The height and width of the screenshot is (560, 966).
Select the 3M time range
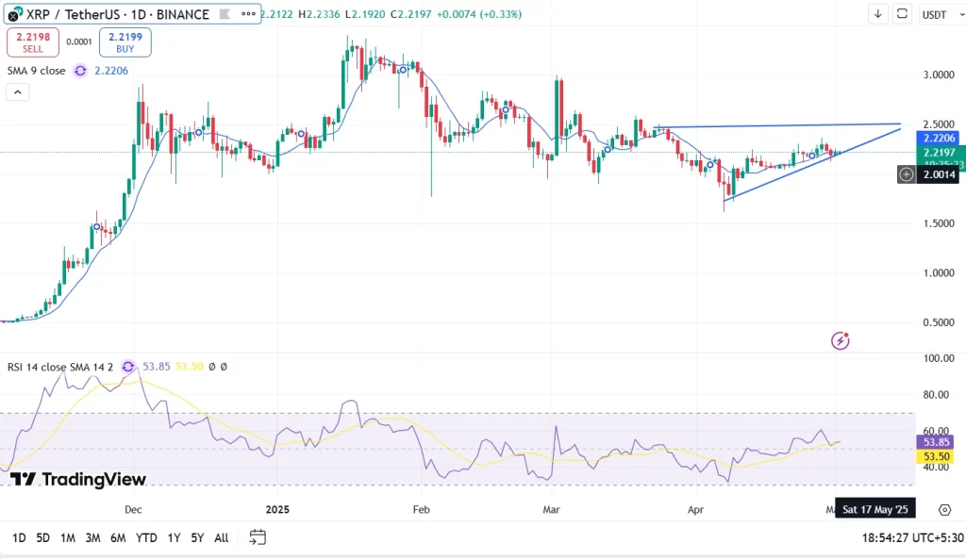pos(92,538)
